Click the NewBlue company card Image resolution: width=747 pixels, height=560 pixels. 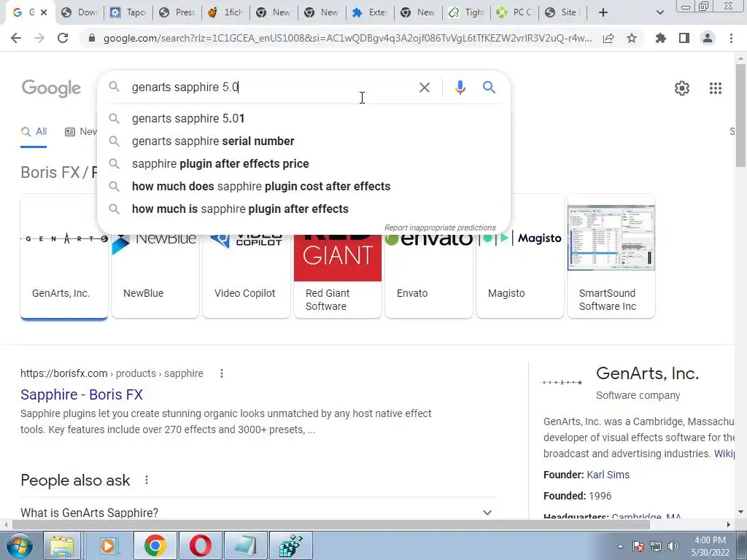[155, 276]
